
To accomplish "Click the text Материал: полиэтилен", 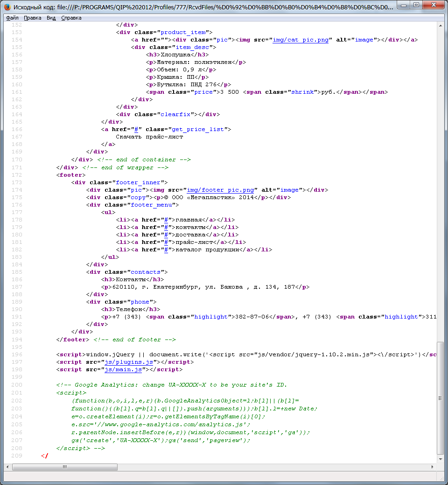I will click(x=194, y=62).
